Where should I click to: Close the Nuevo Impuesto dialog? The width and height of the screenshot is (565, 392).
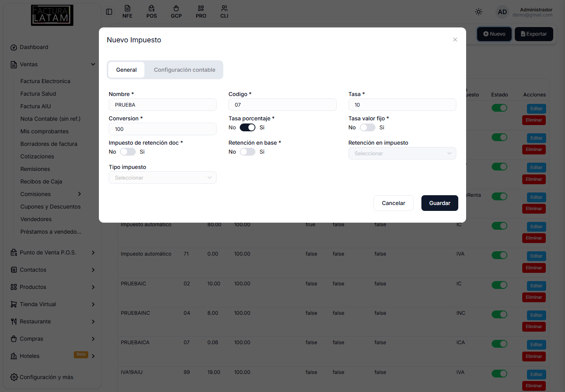coord(455,40)
